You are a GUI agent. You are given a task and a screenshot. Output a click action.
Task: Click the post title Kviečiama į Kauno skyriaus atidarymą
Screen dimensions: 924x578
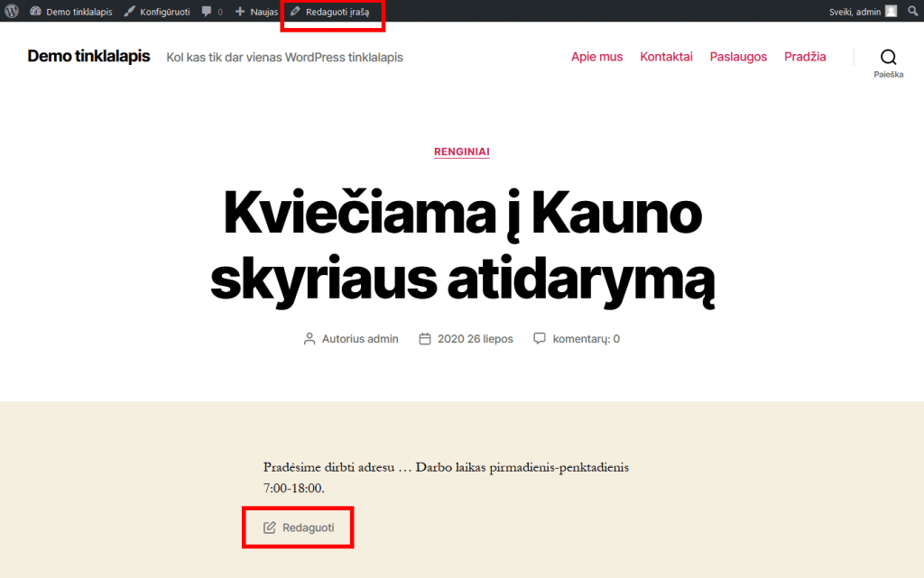[x=463, y=247]
